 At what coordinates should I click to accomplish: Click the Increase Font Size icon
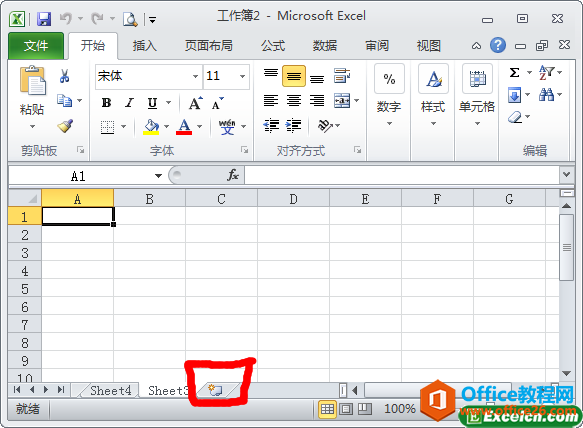pos(196,103)
